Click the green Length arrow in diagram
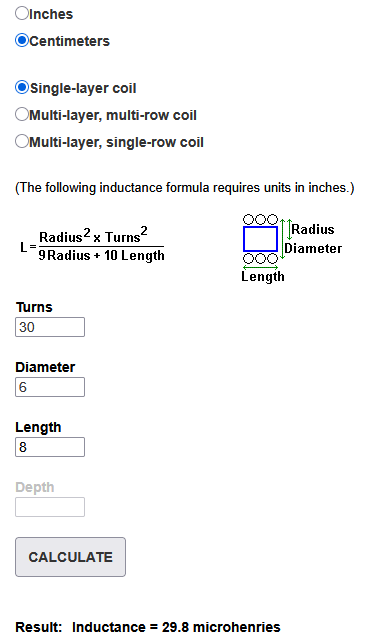Image resolution: width=365 pixels, height=641 pixels. click(x=260, y=267)
